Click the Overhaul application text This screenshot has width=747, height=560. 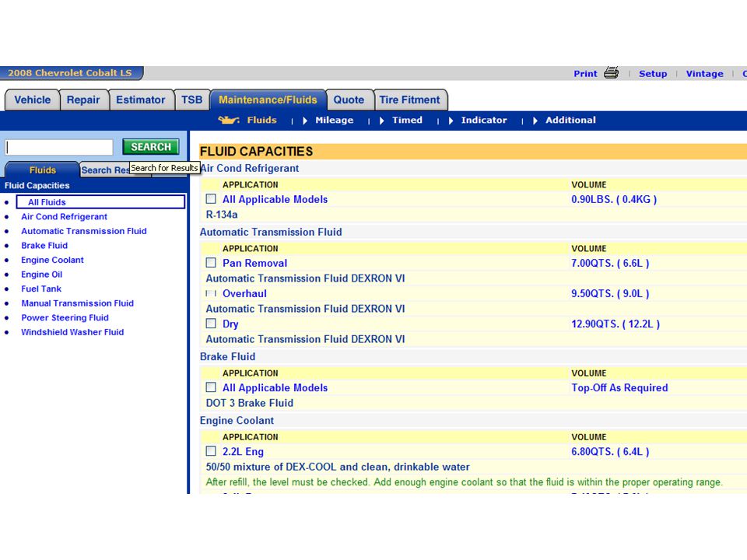(x=244, y=293)
